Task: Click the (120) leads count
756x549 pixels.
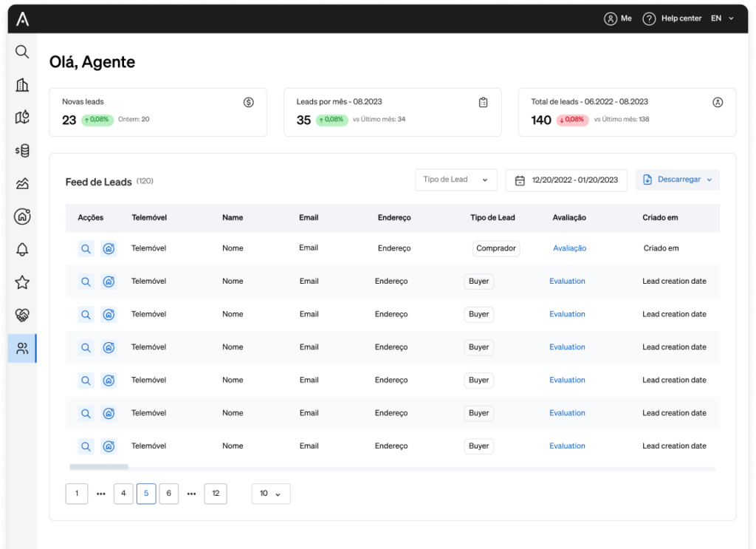Action: (145, 181)
